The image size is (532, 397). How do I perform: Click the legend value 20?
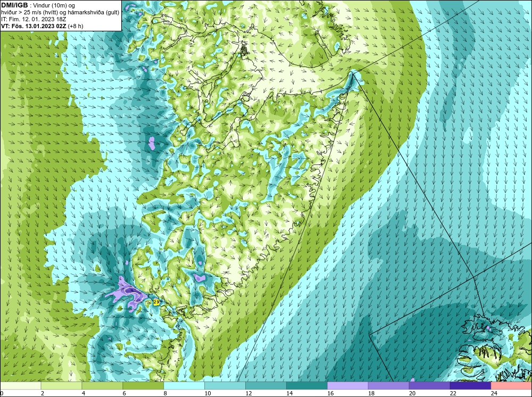pyautogui.click(x=412, y=393)
